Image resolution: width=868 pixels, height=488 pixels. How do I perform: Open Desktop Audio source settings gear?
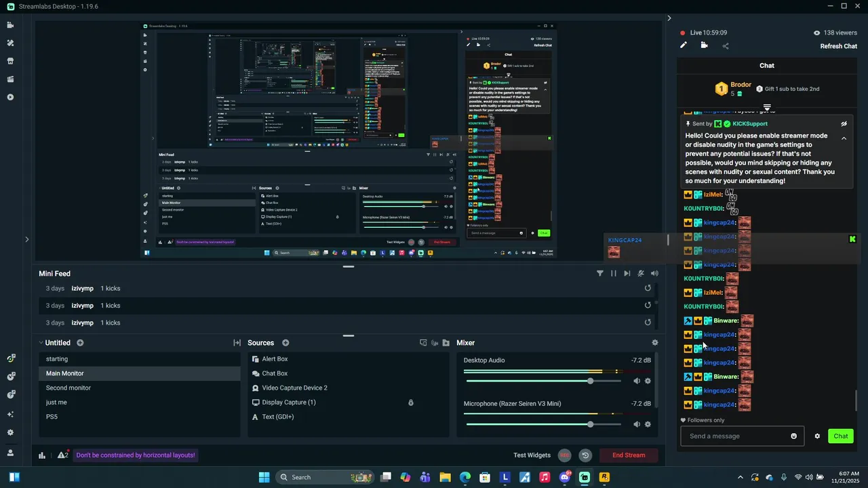(648, 381)
